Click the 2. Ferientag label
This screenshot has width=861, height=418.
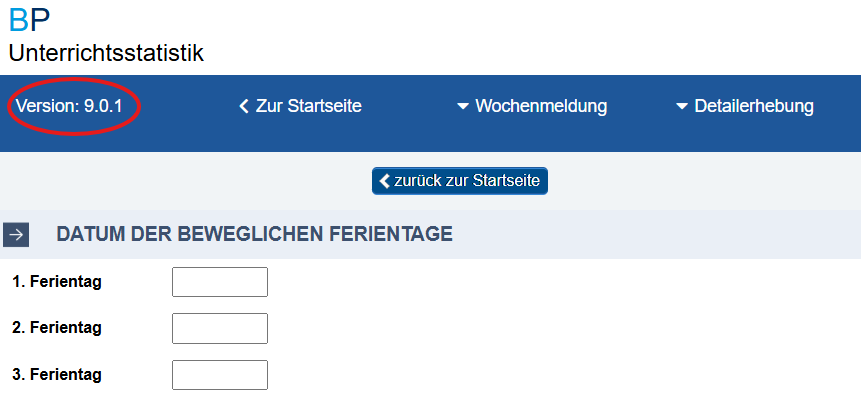(57, 328)
